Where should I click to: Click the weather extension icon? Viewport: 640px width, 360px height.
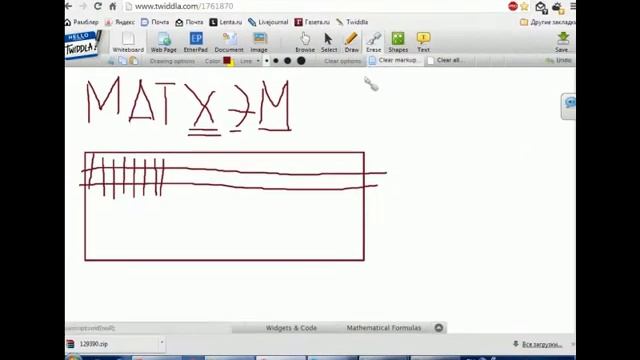point(558,7)
